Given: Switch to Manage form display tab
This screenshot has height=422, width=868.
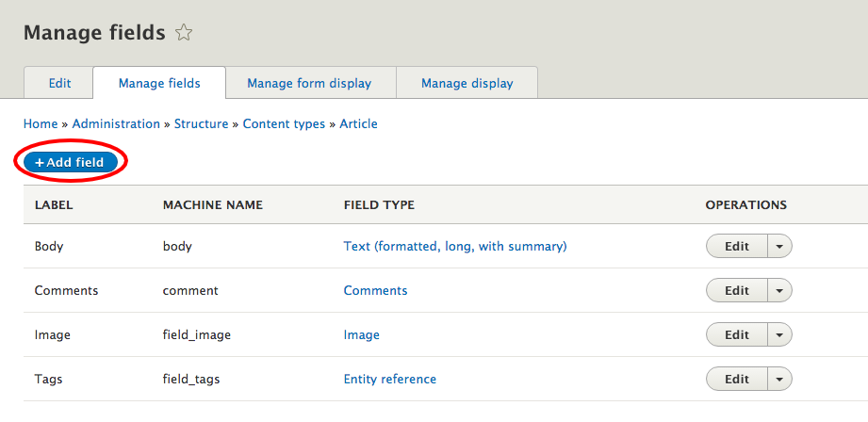Looking at the screenshot, I should [x=309, y=84].
